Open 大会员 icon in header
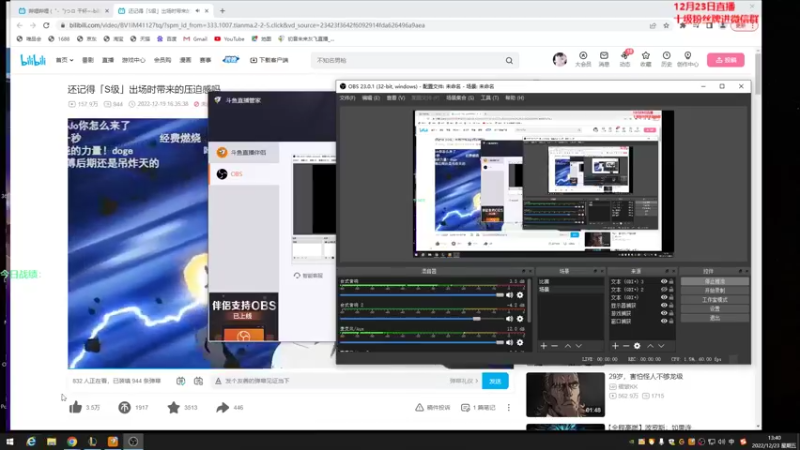 pyautogui.click(x=583, y=59)
